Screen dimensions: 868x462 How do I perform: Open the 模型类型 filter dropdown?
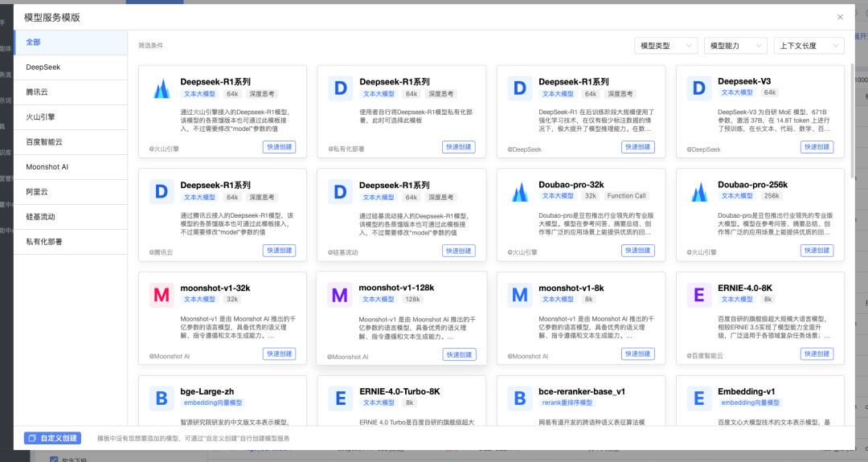(x=666, y=46)
